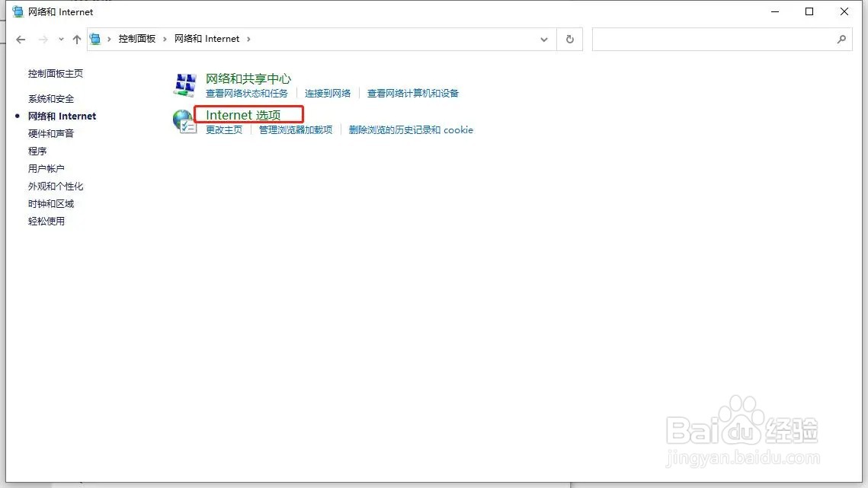This screenshot has width=868, height=488.
Task: Go up one level with the up arrow
Action: [77, 40]
